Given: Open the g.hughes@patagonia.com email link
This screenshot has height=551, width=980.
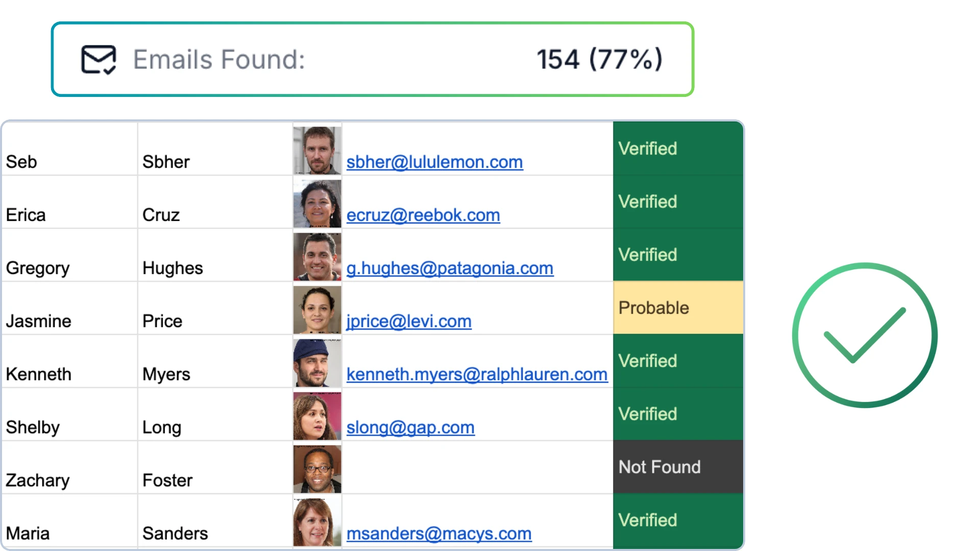Looking at the screenshot, I should (x=450, y=268).
